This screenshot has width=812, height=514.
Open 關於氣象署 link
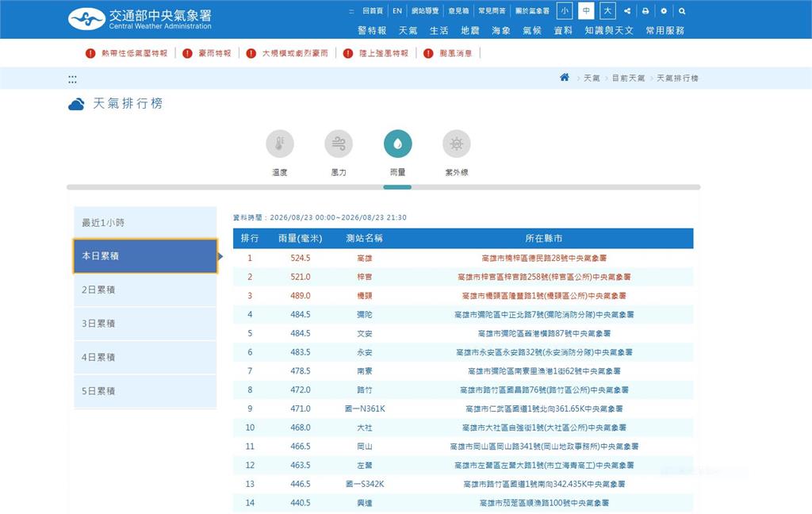pyautogui.click(x=532, y=11)
